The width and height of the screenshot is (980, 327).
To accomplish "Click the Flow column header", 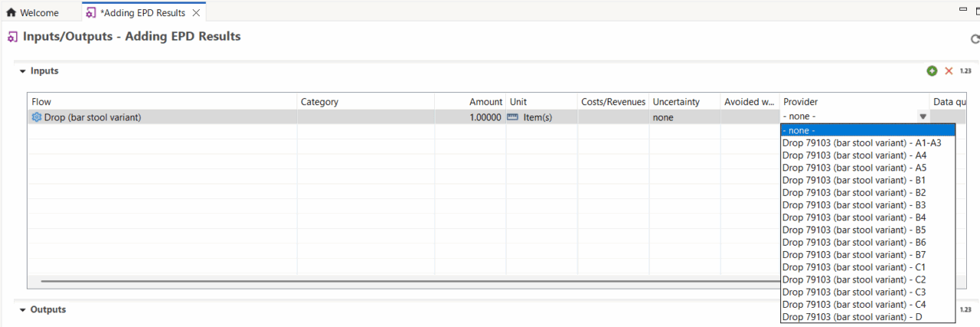I will 162,102.
